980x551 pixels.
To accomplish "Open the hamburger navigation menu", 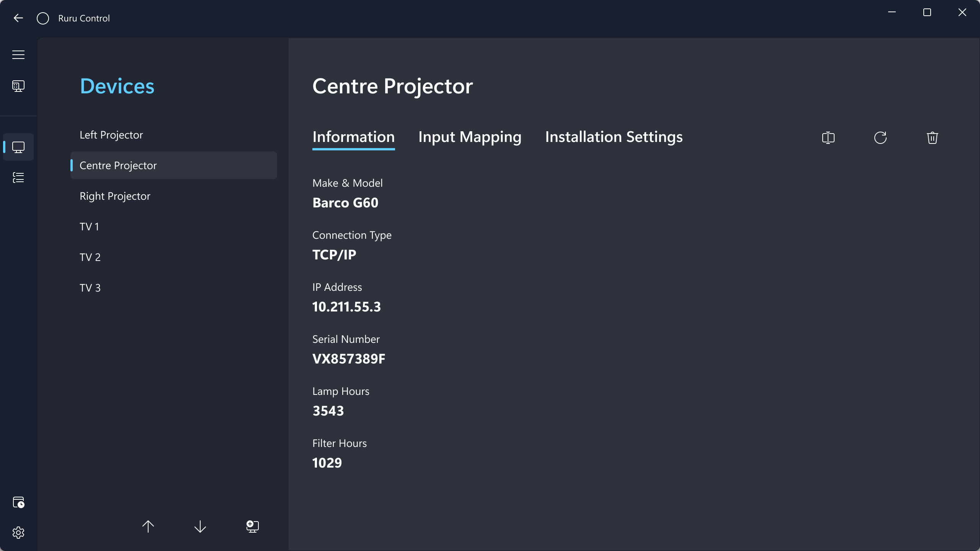I will (18, 55).
